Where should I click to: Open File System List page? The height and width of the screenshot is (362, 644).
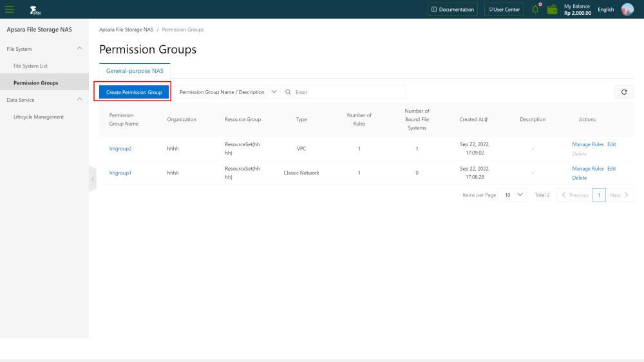(x=30, y=66)
